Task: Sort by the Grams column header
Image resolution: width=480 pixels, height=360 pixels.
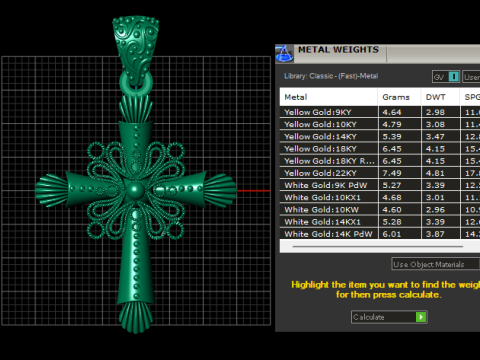Action: click(x=399, y=97)
